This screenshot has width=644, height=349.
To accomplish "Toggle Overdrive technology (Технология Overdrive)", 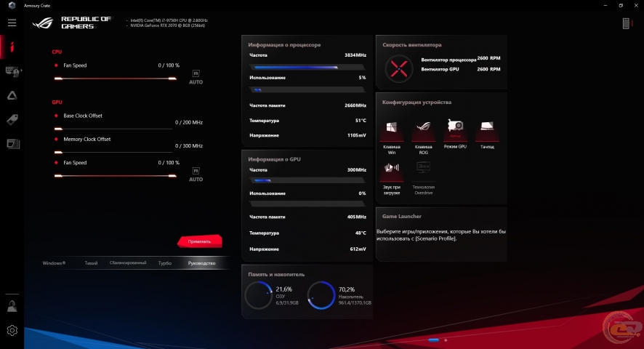I will [424, 178].
